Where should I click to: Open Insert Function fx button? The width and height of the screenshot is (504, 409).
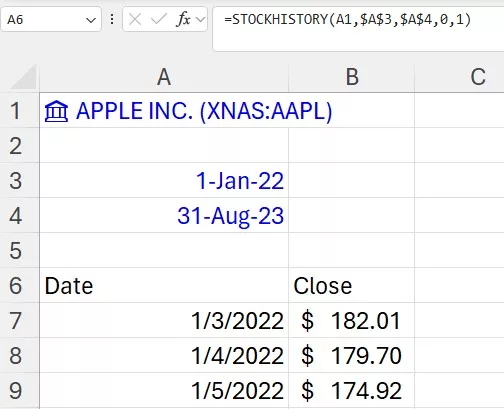pyautogui.click(x=183, y=20)
